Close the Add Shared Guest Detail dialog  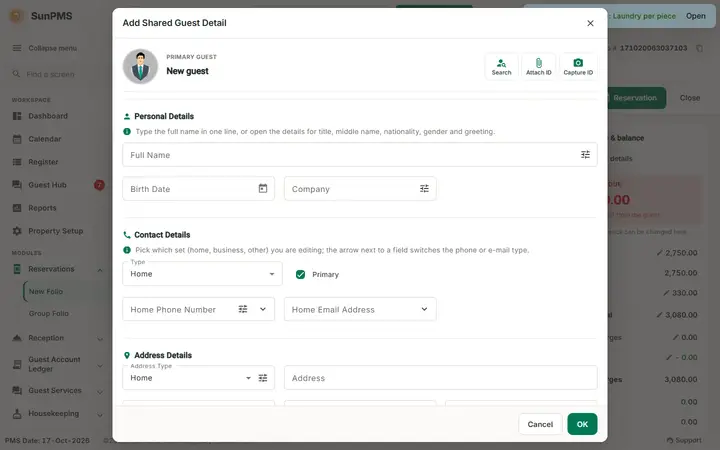tap(590, 23)
